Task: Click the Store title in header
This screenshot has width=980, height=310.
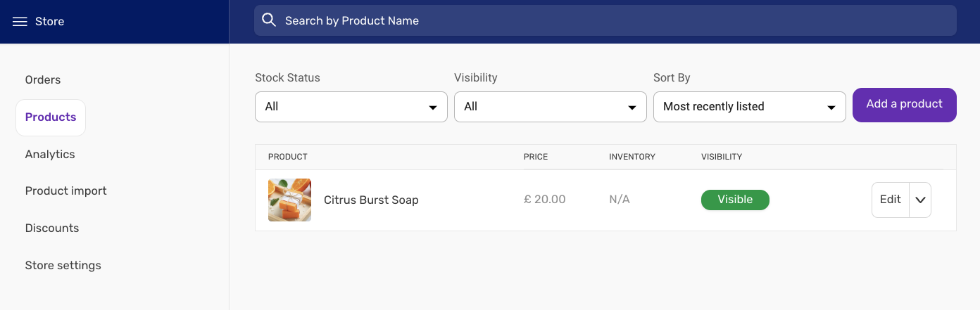Action: click(49, 22)
